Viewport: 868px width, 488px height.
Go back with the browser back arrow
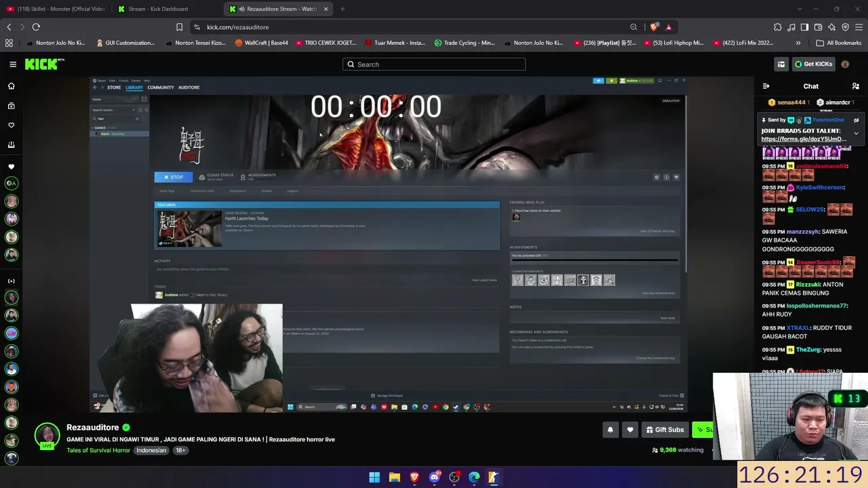(9, 27)
